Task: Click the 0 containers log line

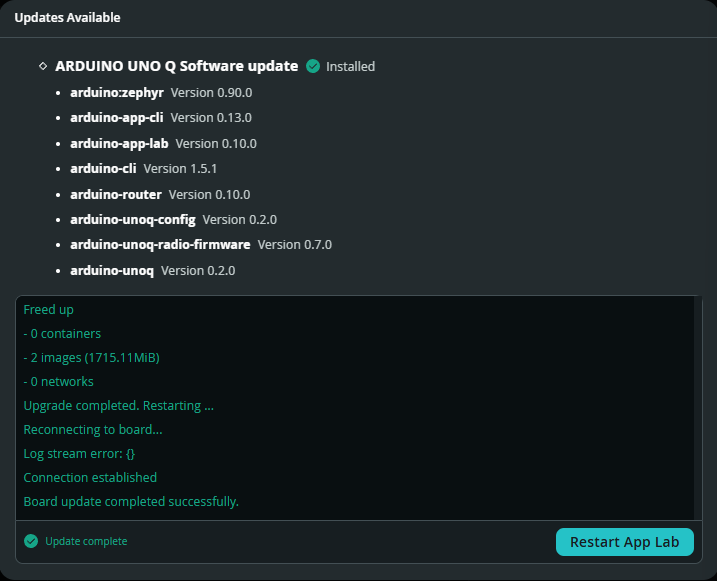Action: 62,334
